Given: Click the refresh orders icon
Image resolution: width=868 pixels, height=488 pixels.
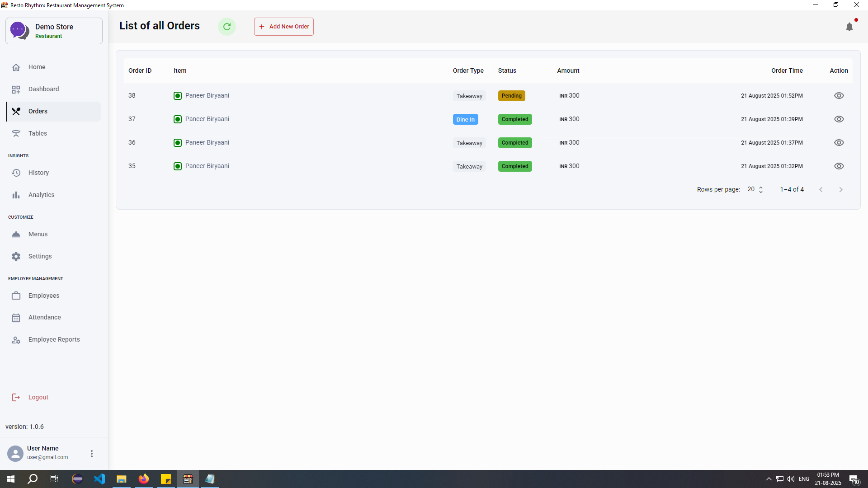Looking at the screenshot, I should click(x=227, y=26).
